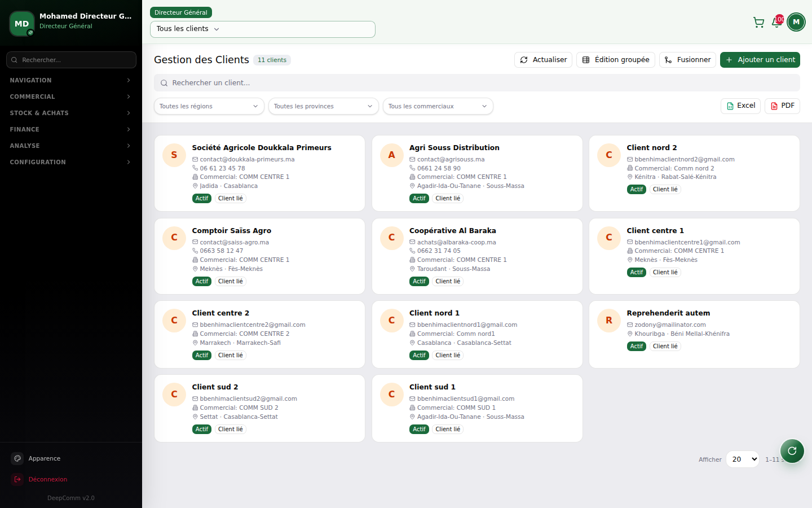The image size is (812, 508).
Task: Click the C avatar of Comptoir Saïss Agro
Action: 174,238
